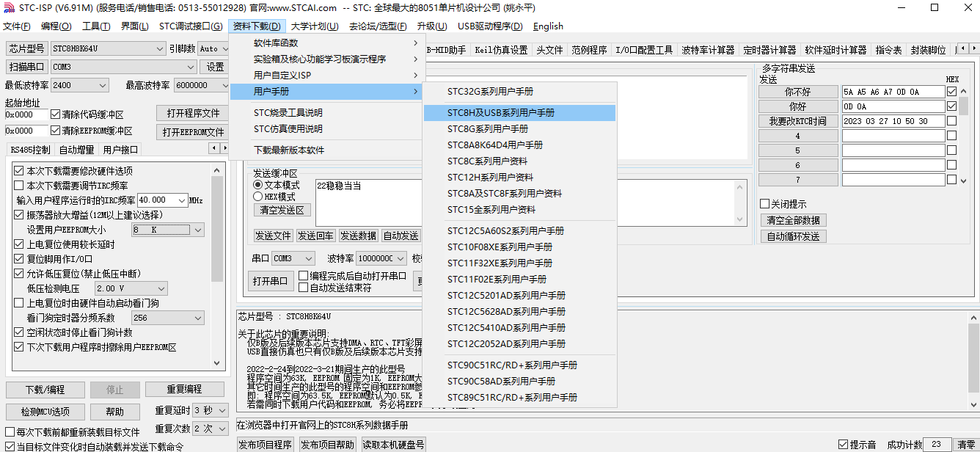Switch to the 波特率计算器 tab
The image size is (980, 452).
click(708, 50)
